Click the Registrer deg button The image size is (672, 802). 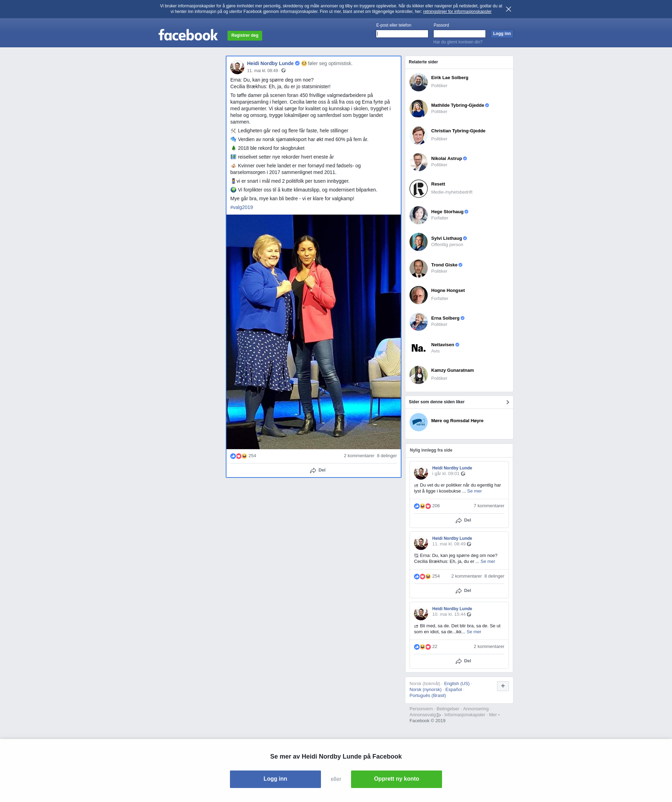(x=245, y=35)
